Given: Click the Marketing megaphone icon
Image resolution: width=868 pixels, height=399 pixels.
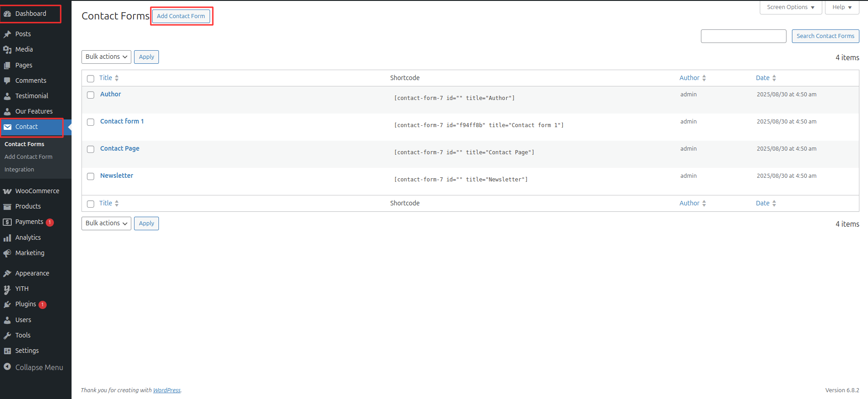Looking at the screenshot, I should [7, 253].
